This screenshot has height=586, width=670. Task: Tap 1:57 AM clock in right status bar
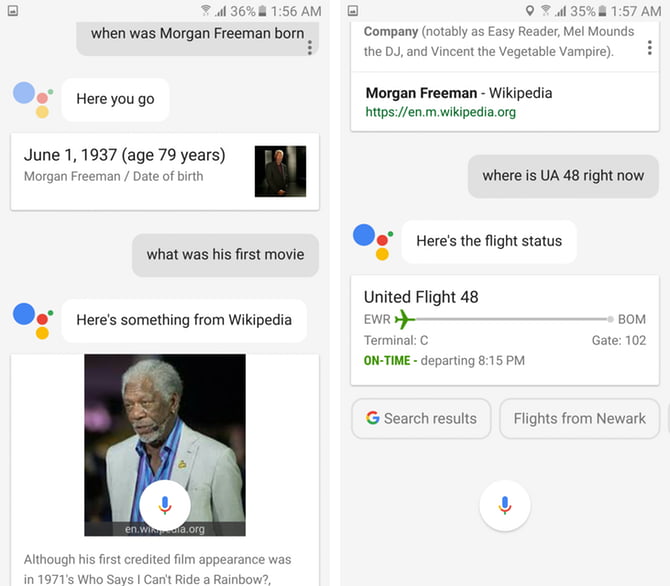[x=636, y=11]
